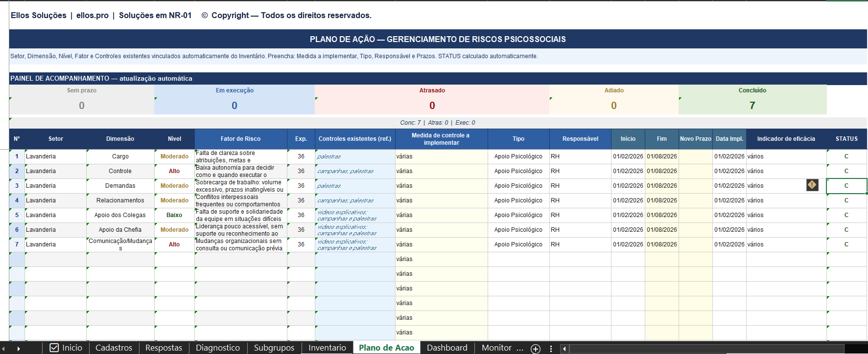
Task: Select Novo Prazo cell in row 1
Action: (695, 156)
